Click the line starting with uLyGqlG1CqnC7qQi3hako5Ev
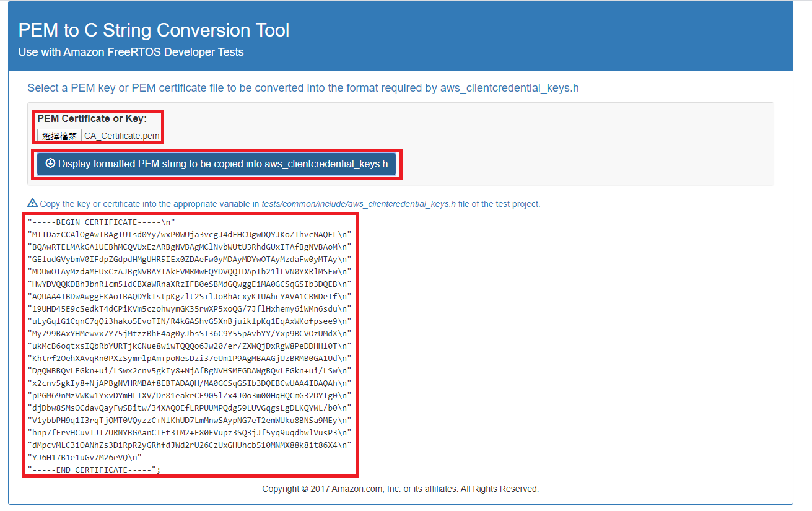812x511 pixels. click(x=190, y=321)
